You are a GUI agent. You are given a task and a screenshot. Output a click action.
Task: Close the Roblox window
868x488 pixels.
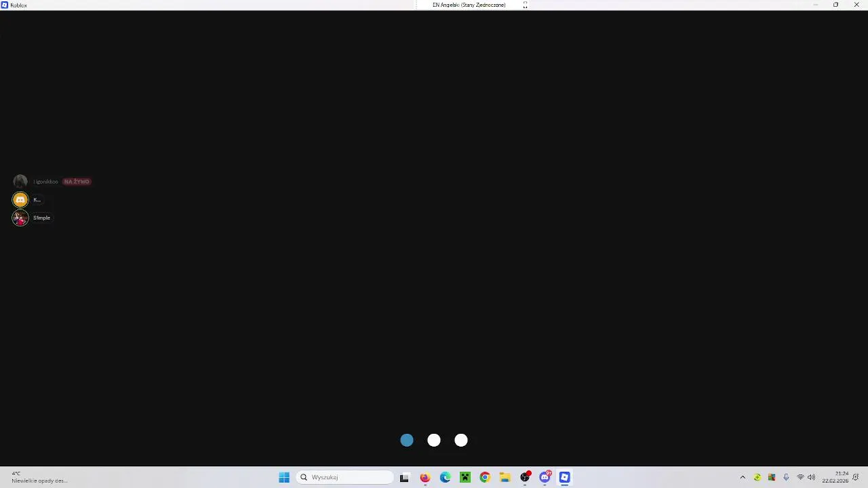point(856,5)
